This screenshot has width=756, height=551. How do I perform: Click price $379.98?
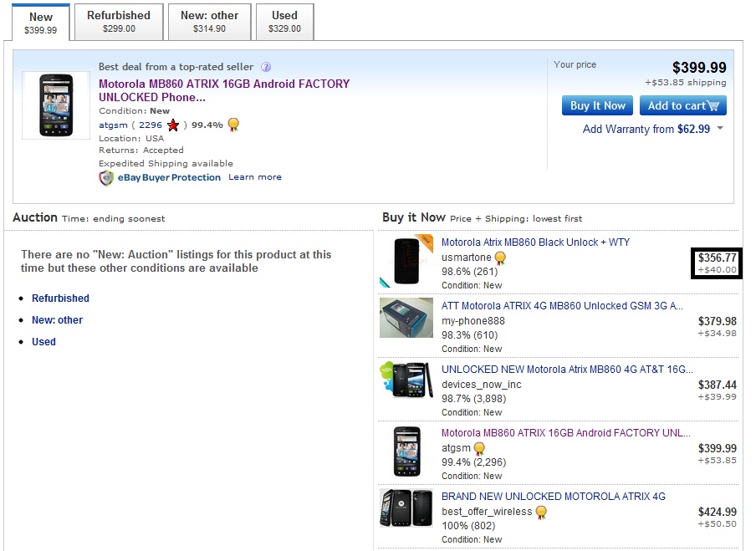(717, 322)
